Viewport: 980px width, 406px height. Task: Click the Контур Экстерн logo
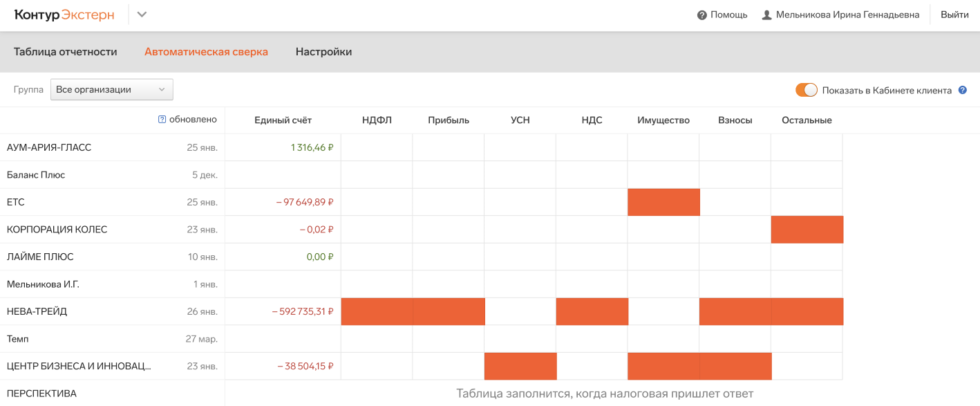64,15
